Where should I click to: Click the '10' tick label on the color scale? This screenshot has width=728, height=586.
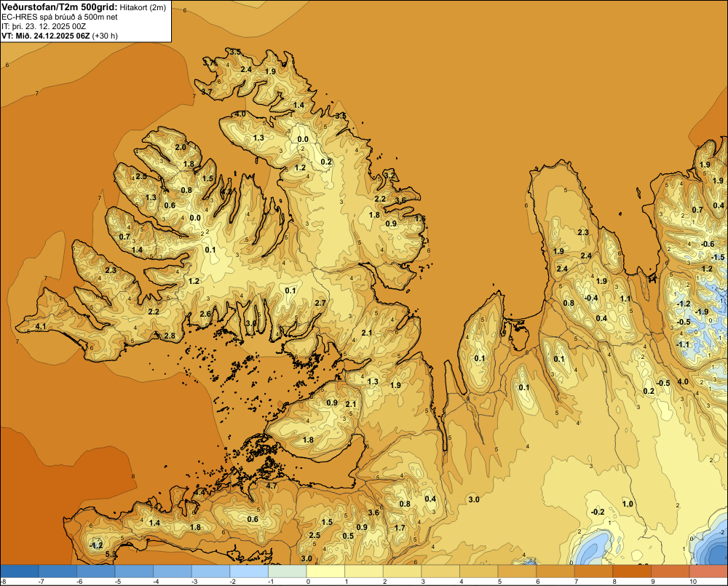click(x=693, y=582)
